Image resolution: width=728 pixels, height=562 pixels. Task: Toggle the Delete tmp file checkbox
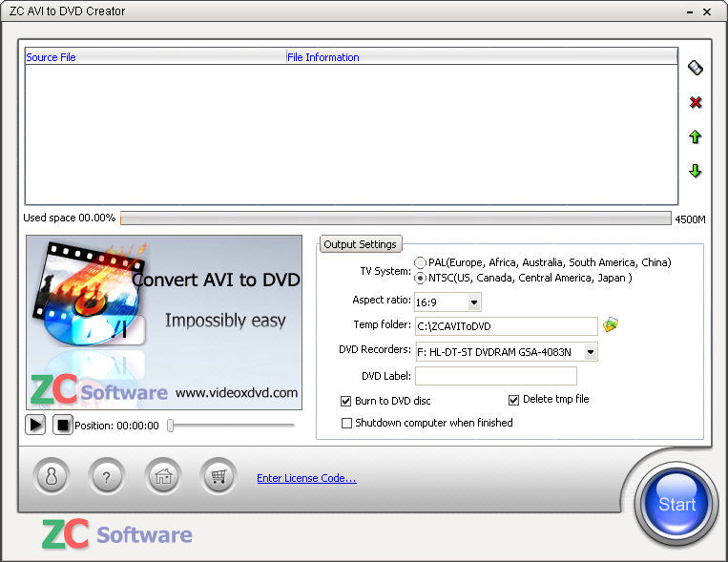513,400
